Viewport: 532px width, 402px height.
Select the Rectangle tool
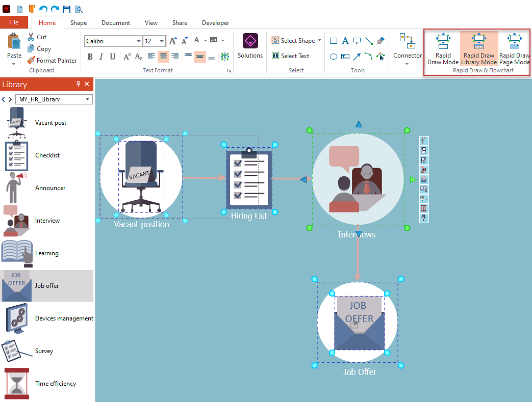point(333,40)
